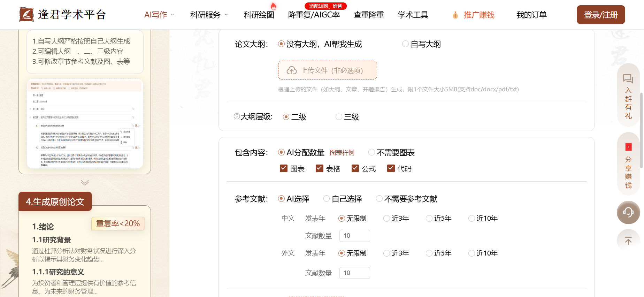Click the 上传文件 (非必选项) upload button
Image resolution: width=644 pixels, height=297 pixels.
pyautogui.click(x=328, y=70)
